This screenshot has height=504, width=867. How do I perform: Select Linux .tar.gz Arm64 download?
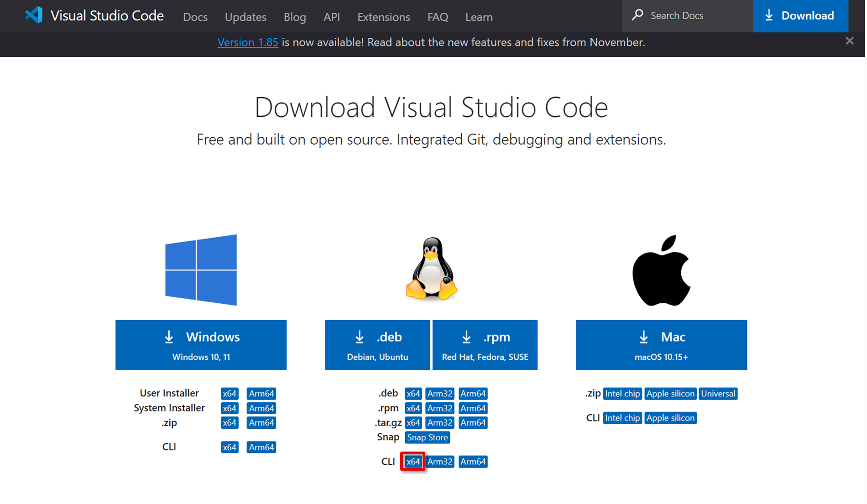pos(473,423)
